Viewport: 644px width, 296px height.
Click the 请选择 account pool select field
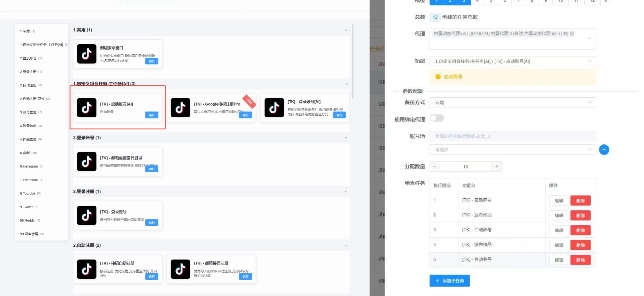(x=512, y=150)
